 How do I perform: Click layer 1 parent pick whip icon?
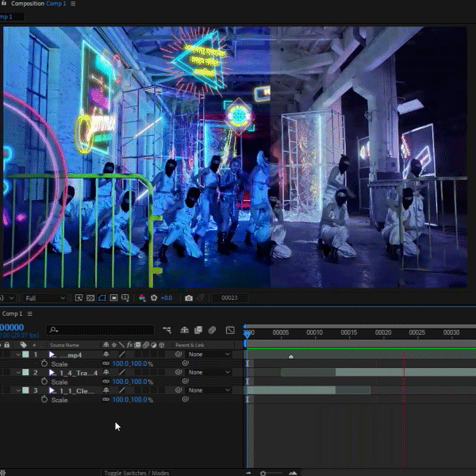coord(178,354)
